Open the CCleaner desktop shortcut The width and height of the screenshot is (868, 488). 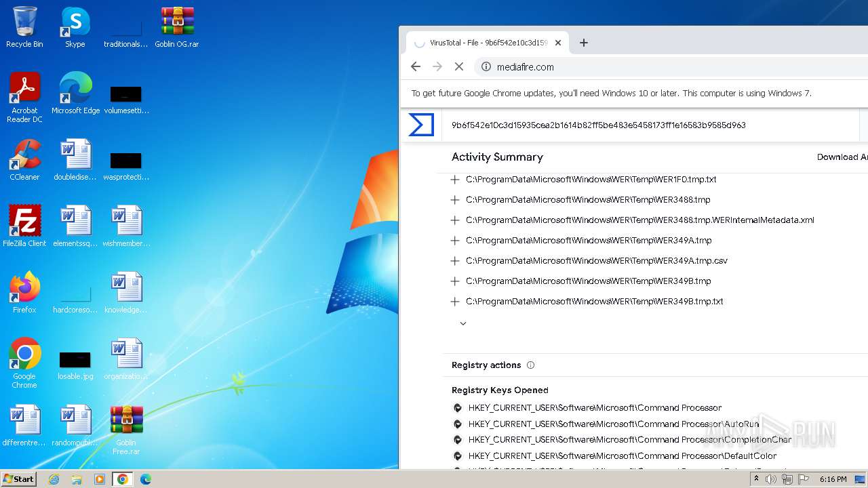24,160
